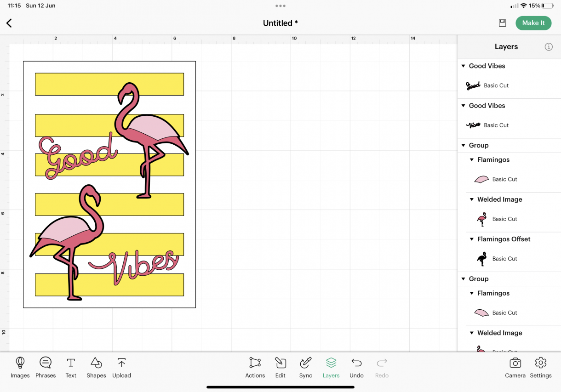
Task: Select the 'Vibes' text on canvas
Action: 133,267
